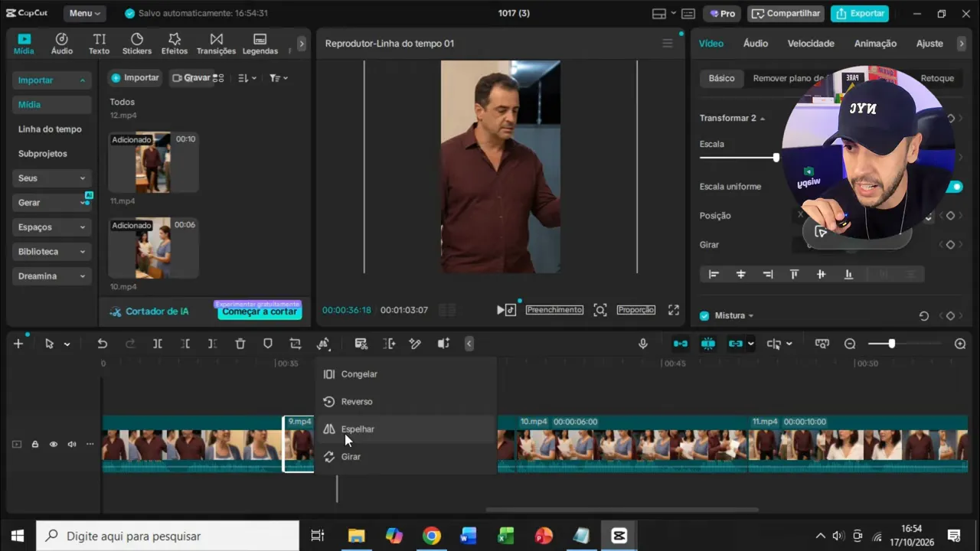Open the sort options dropdown
Viewport: 980px width, 551px height.
[247, 78]
